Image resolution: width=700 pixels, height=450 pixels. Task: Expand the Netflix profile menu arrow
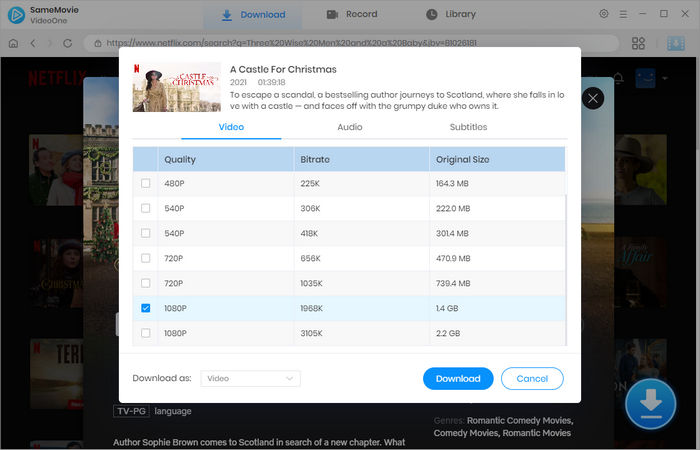tap(665, 78)
